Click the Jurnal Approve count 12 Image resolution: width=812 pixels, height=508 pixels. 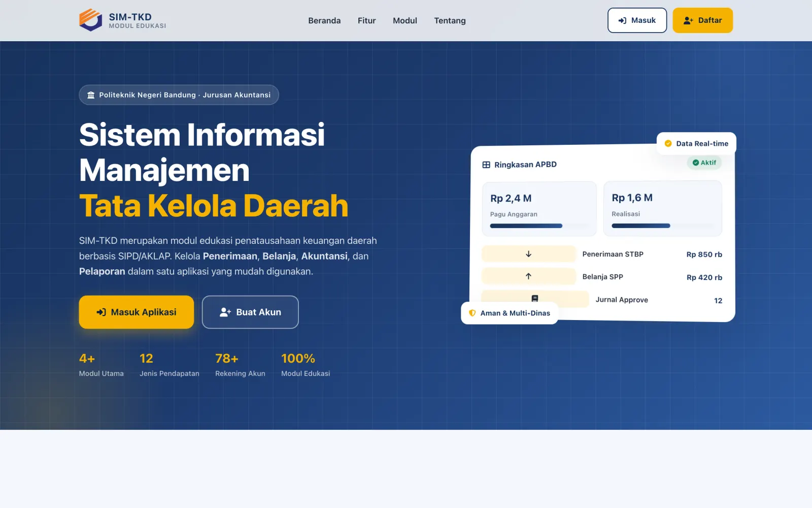[x=718, y=301]
